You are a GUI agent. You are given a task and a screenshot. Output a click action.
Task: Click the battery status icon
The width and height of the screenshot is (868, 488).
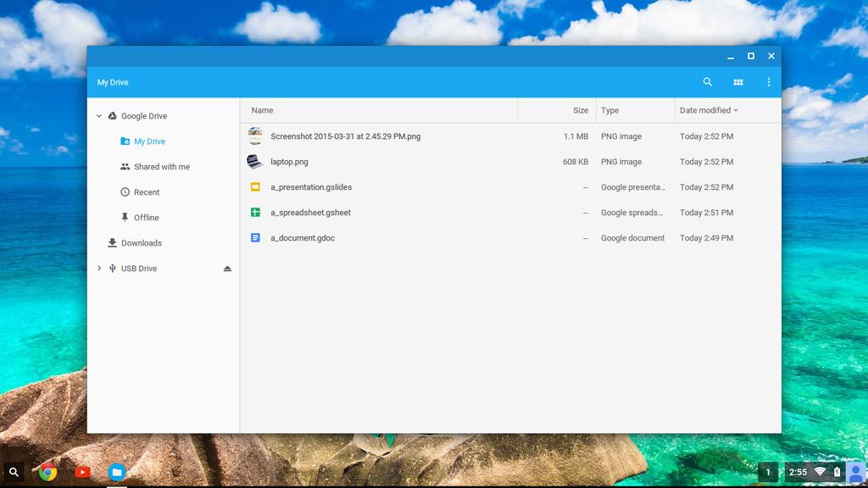(837, 472)
